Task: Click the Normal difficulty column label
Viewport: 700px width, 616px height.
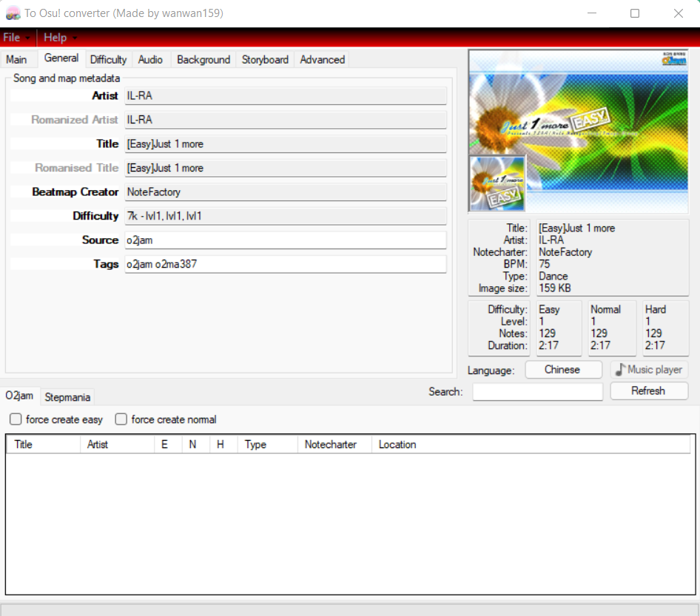Action: point(605,310)
